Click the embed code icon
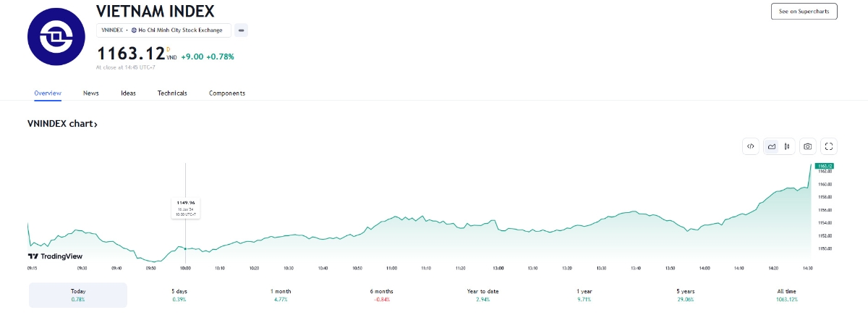868x323 pixels. click(x=751, y=146)
